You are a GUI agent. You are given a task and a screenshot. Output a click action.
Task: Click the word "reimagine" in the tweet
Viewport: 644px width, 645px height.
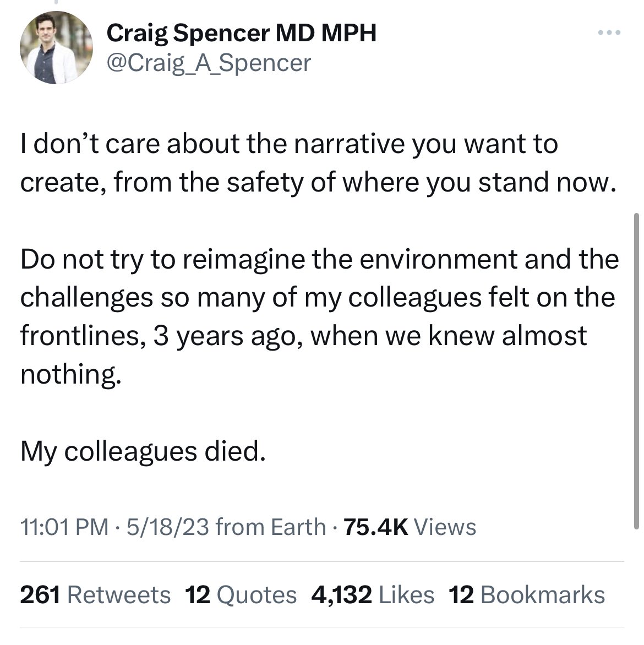242,259
